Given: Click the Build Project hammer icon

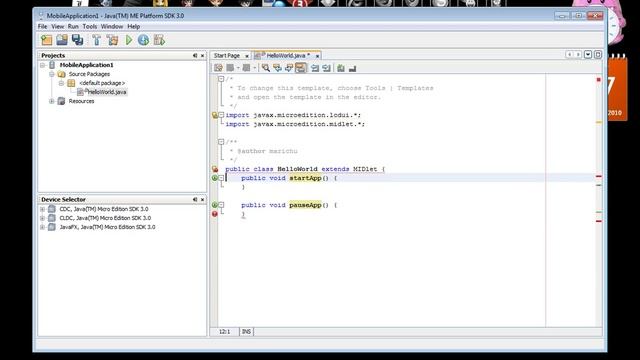Looking at the screenshot, I should 96,40.
